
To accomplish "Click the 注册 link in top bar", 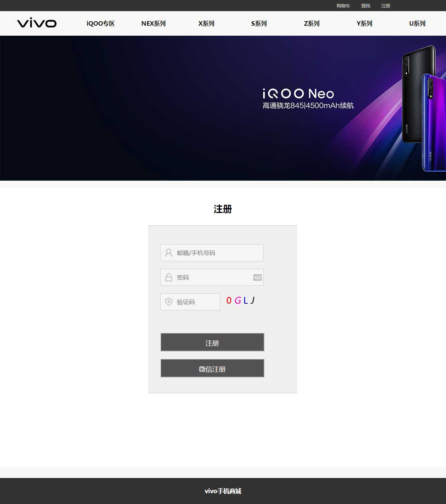I will pos(386,6).
